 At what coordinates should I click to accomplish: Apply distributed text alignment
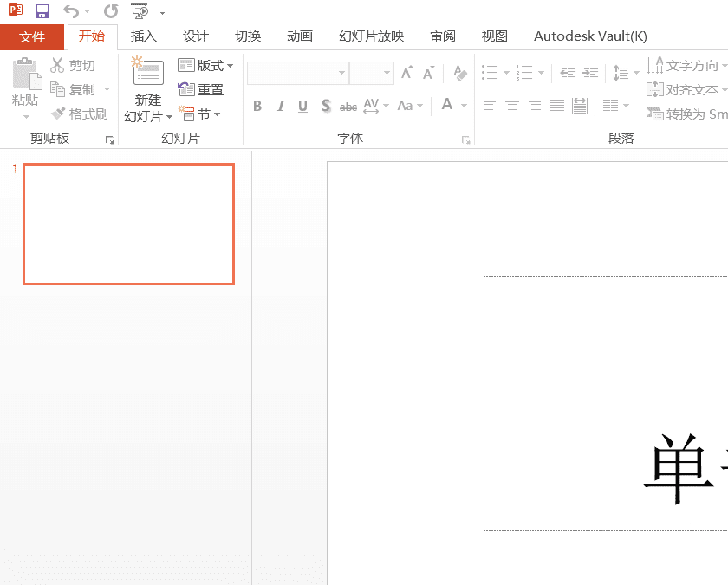point(580,106)
